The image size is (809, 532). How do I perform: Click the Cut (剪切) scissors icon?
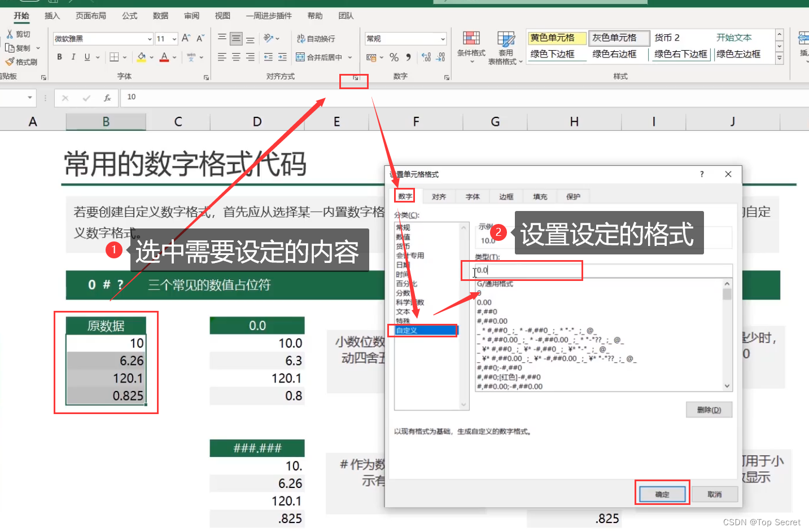10,34
